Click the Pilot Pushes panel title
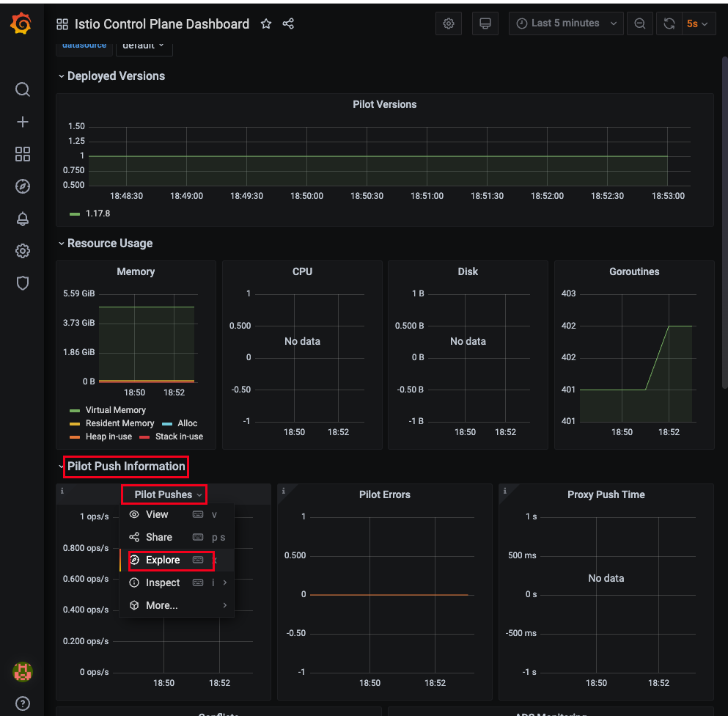 [163, 495]
